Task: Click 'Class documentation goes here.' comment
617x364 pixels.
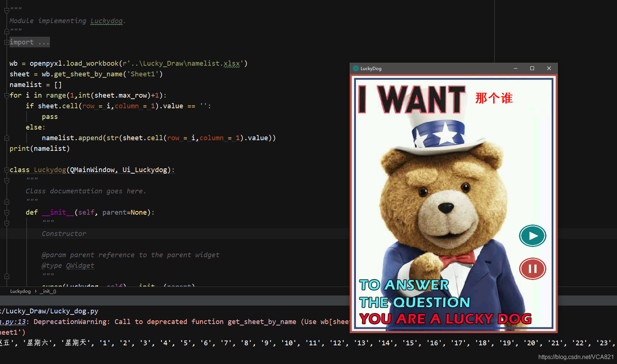Action: pyautogui.click(x=86, y=191)
